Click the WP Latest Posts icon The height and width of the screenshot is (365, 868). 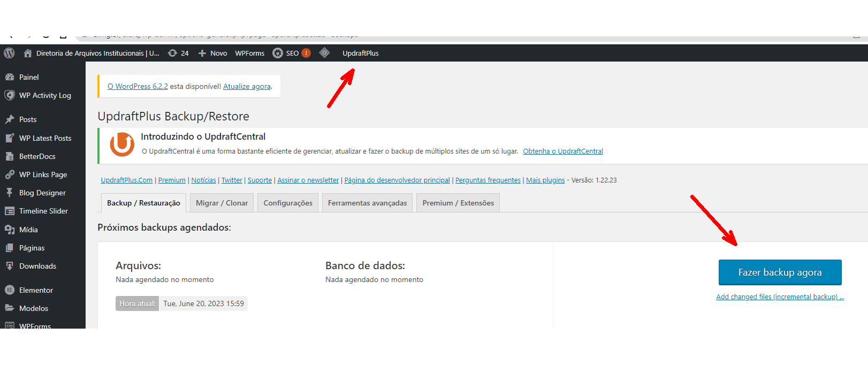[10, 138]
